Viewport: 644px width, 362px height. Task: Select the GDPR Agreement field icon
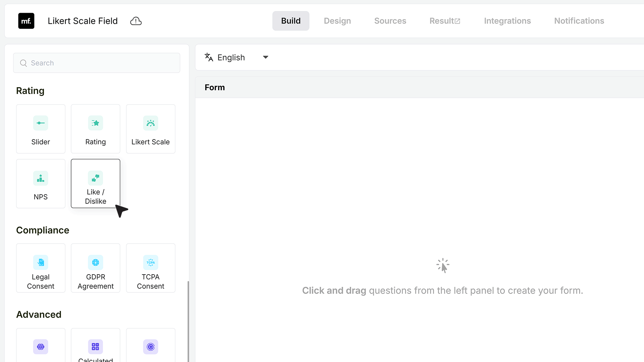click(96, 262)
